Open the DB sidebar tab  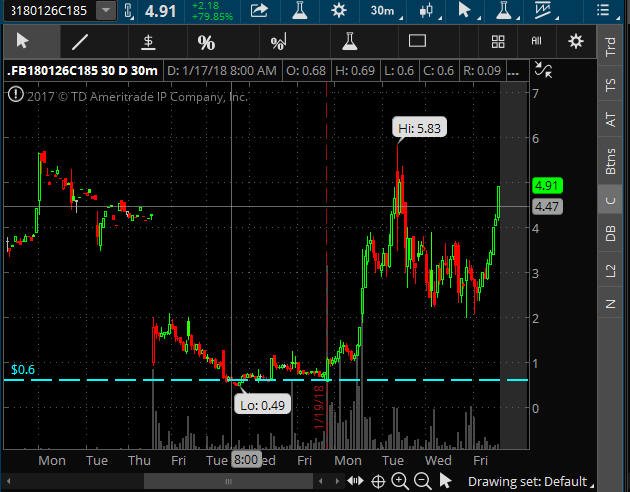pos(610,233)
